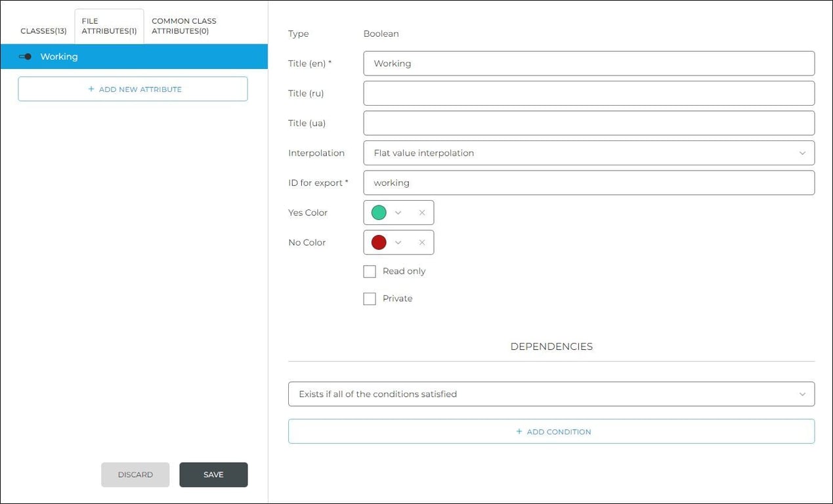The height and width of the screenshot is (504, 833).
Task: Remove the Yes Color using its X icon
Action: coord(423,212)
